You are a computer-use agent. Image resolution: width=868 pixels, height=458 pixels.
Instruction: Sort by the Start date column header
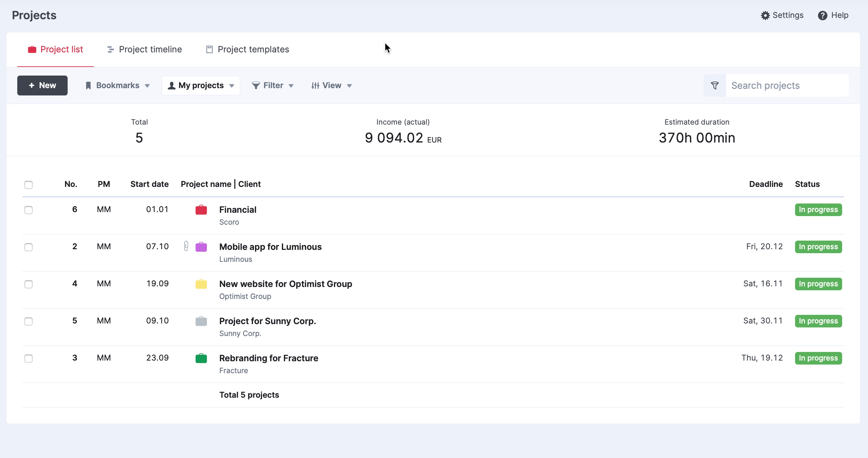tap(150, 184)
